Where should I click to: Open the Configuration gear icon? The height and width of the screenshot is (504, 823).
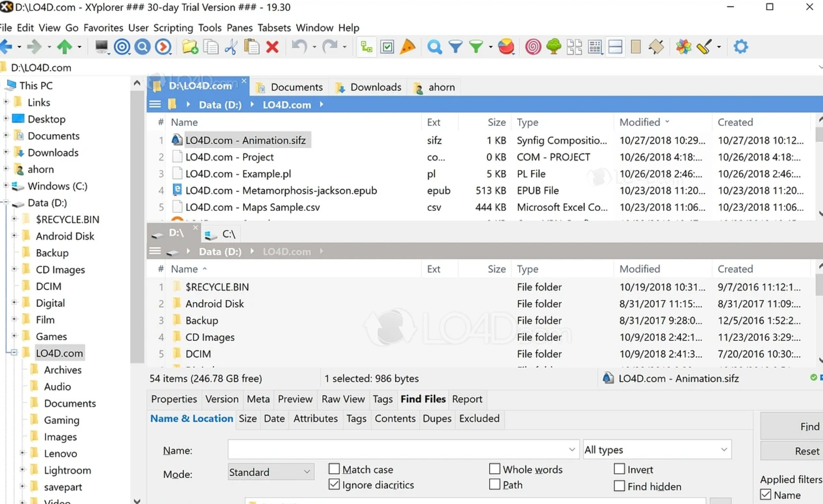(x=741, y=47)
